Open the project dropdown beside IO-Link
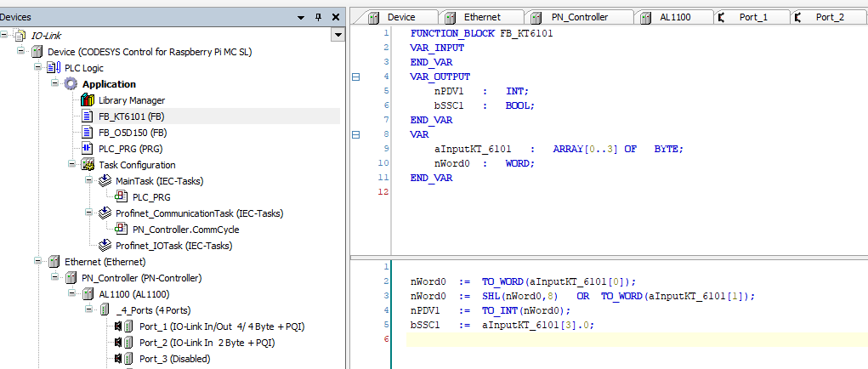The image size is (868, 369). click(337, 36)
